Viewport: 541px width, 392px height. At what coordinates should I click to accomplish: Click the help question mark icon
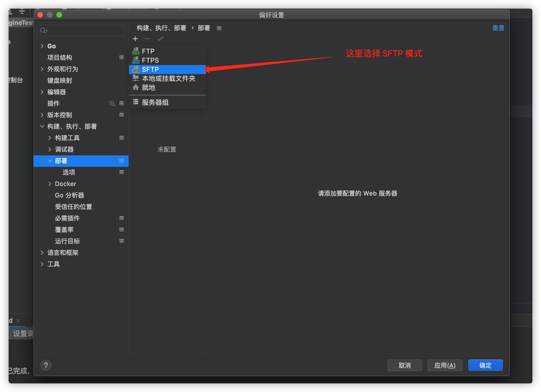tap(46, 365)
